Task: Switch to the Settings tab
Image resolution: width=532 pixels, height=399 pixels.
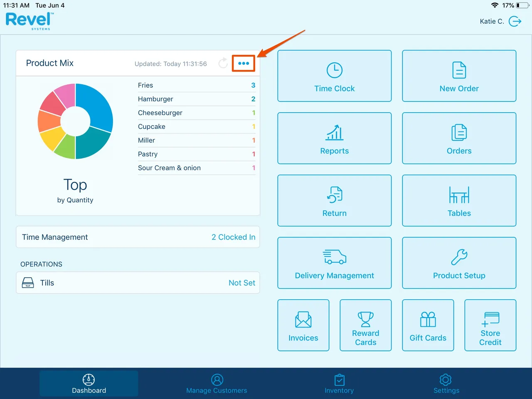Action: pyautogui.click(x=446, y=384)
